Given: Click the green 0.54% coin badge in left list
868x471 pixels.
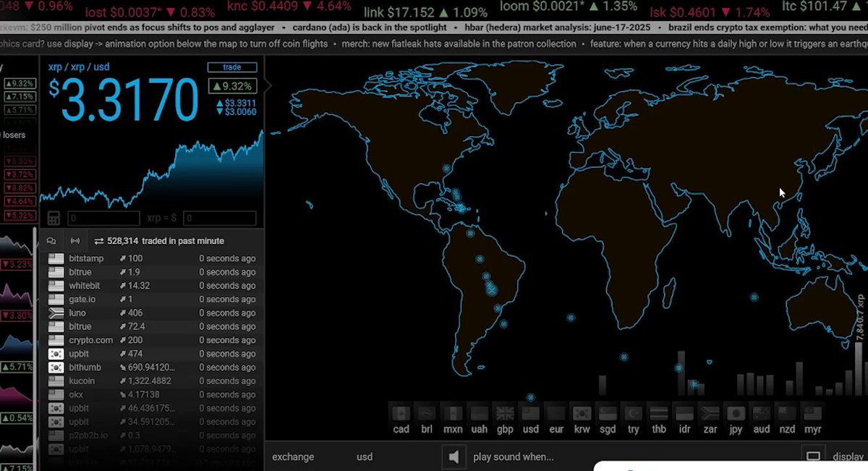Looking at the screenshot, I should [x=18, y=418].
